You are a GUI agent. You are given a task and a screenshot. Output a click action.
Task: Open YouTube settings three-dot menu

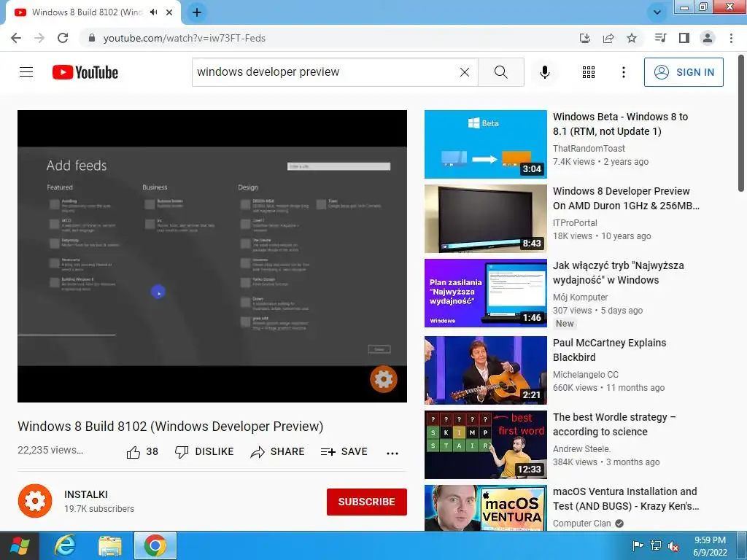623,72
